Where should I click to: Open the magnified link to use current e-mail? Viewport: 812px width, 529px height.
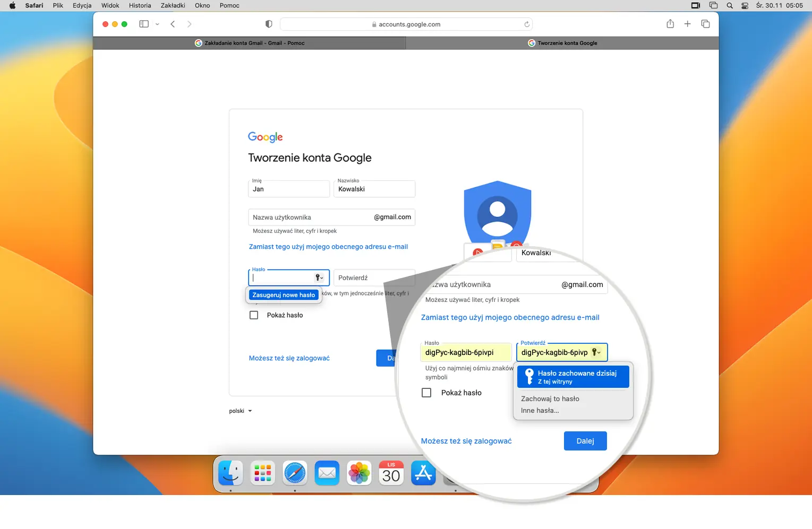point(510,317)
